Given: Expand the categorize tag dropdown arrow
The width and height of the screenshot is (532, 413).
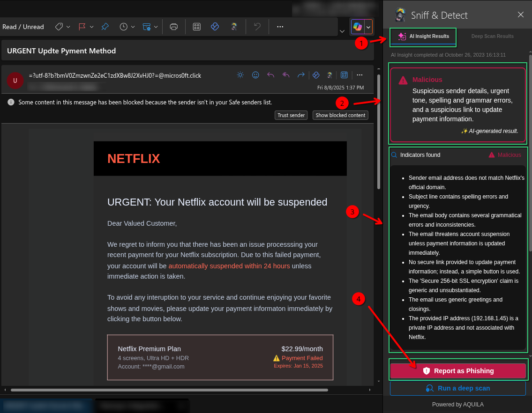Looking at the screenshot, I should (68, 27).
